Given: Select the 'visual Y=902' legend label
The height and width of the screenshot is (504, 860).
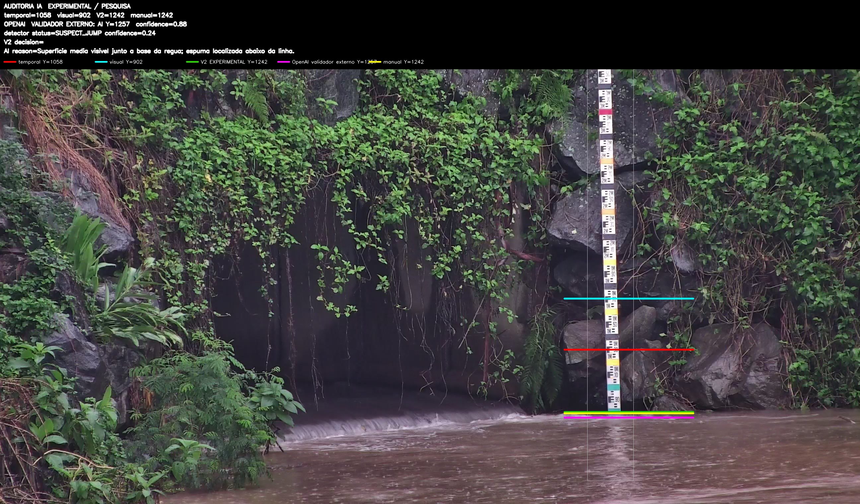Looking at the screenshot, I should [126, 62].
